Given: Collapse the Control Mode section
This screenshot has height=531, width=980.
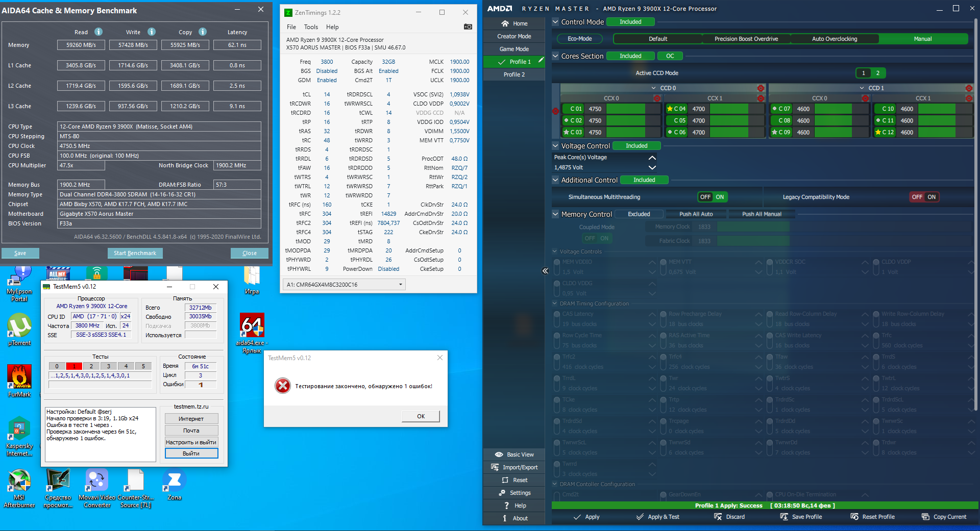Looking at the screenshot, I should [x=555, y=22].
